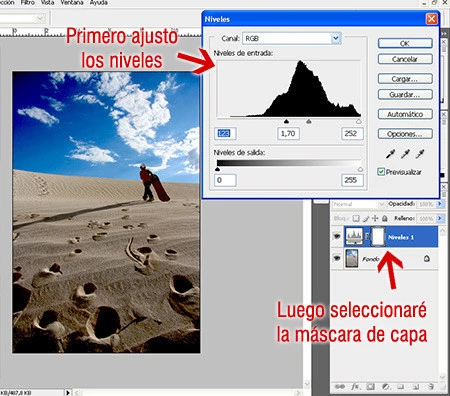Hide the Niveles 1 layer visibility
450x396 pixels.
(x=337, y=236)
